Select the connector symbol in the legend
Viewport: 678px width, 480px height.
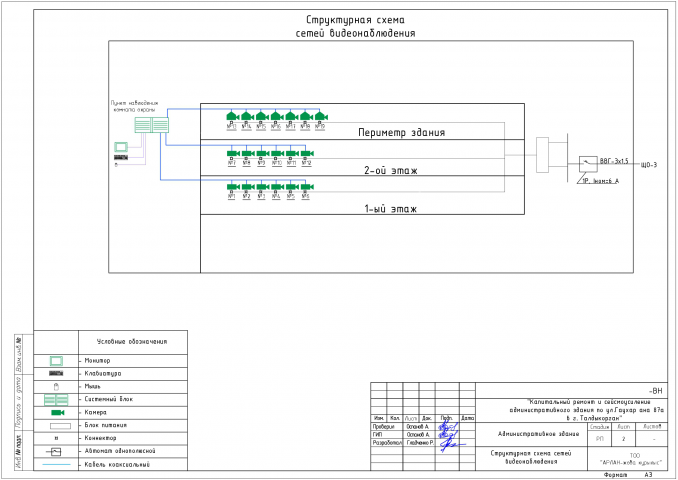(56, 438)
